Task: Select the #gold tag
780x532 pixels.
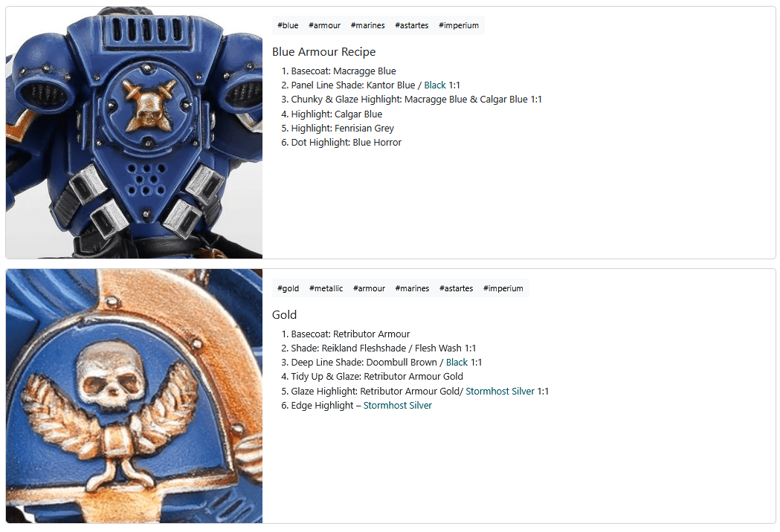Action: tap(288, 288)
